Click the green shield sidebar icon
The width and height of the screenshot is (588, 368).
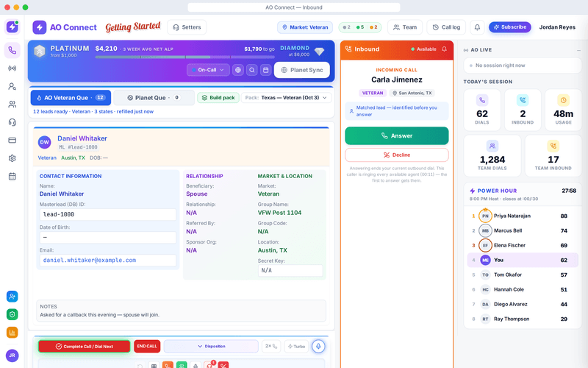click(x=12, y=314)
